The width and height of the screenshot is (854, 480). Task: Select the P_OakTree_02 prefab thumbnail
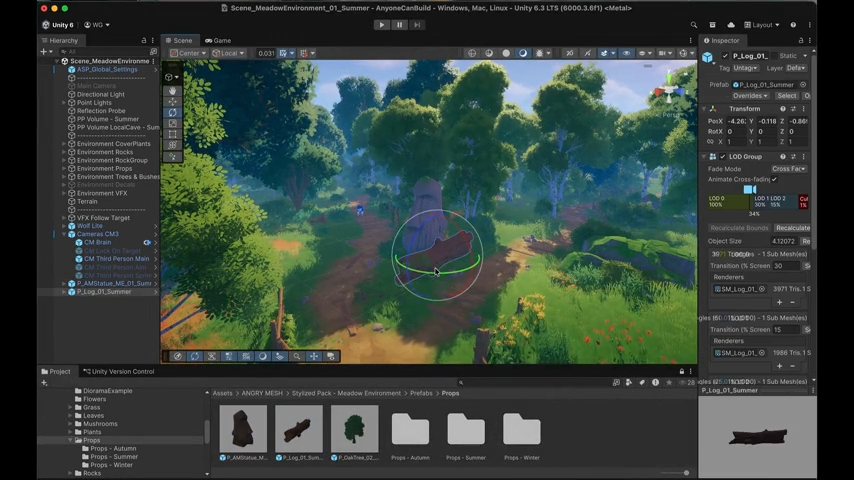tap(355, 428)
